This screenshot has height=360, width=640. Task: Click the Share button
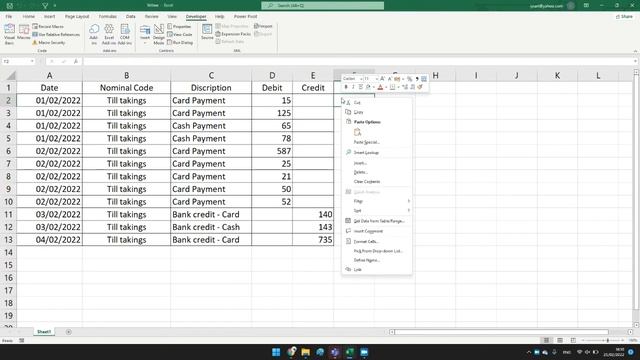pos(624,17)
